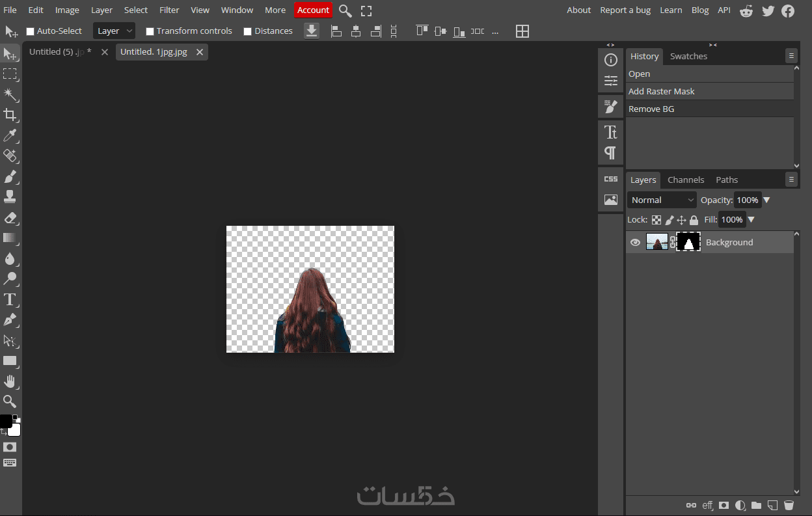
Task: Select the Gradient tool
Action: pyautogui.click(x=10, y=238)
